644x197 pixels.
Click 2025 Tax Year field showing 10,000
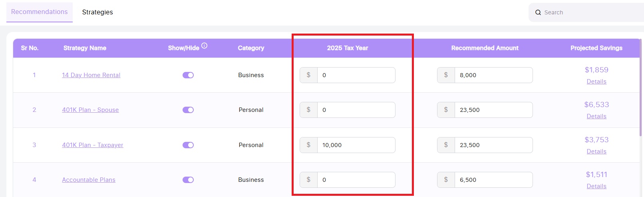point(356,145)
